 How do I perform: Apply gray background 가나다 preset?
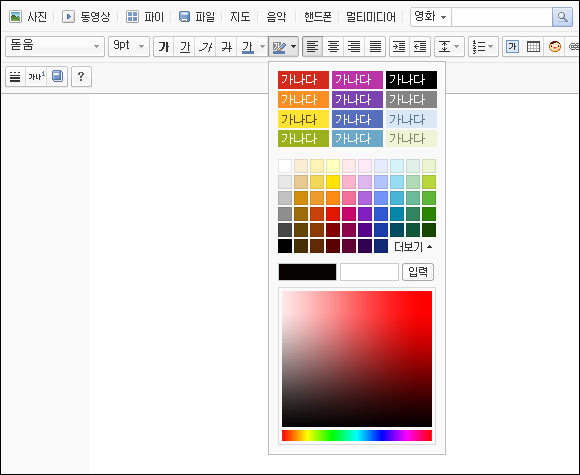click(x=411, y=99)
